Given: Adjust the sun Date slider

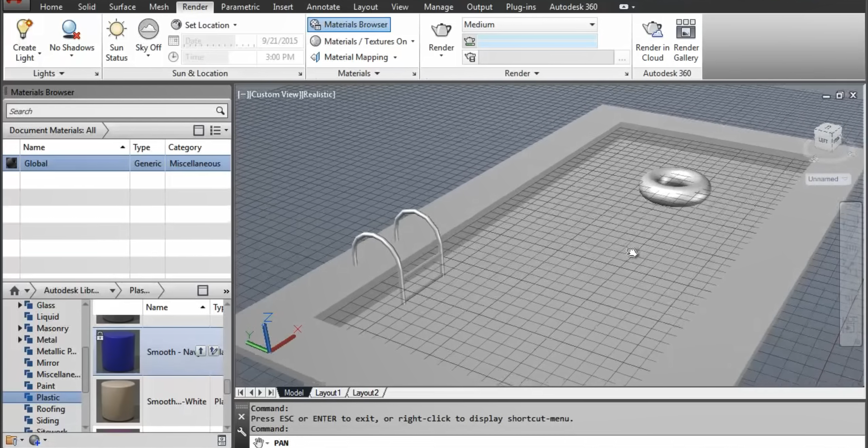Looking at the screenshot, I should point(219,41).
